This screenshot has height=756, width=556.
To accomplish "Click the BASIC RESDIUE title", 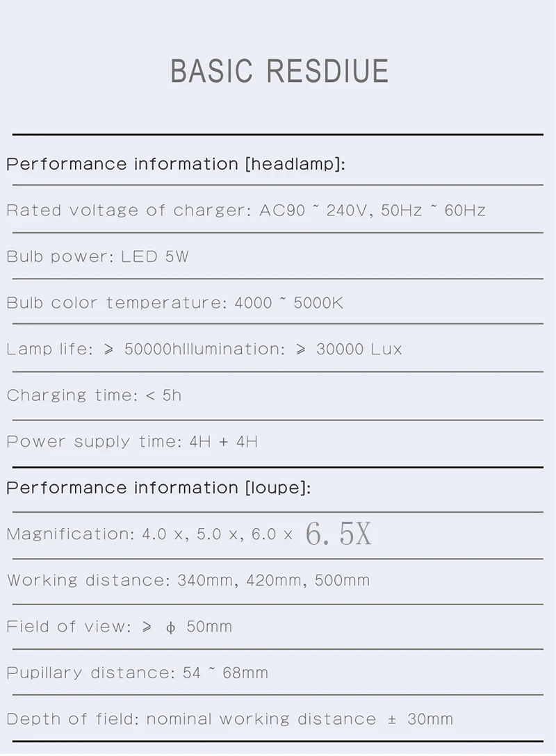I will (279, 72).
